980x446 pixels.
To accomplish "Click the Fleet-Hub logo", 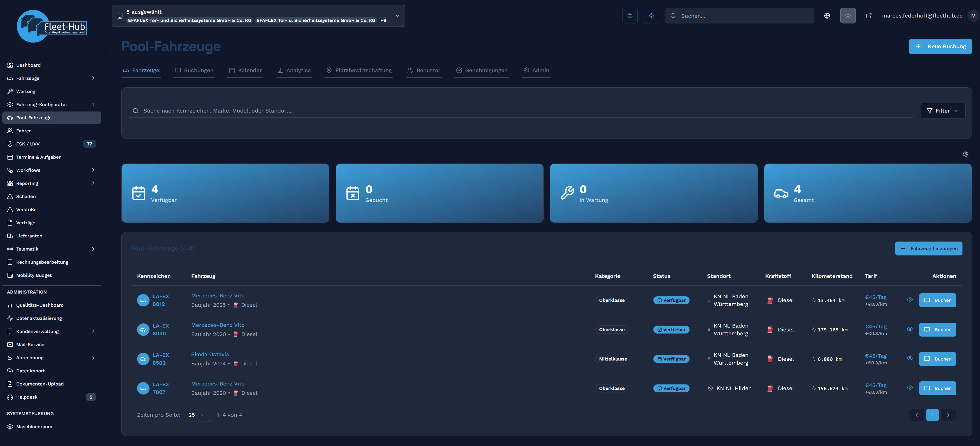I will (x=52, y=27).
